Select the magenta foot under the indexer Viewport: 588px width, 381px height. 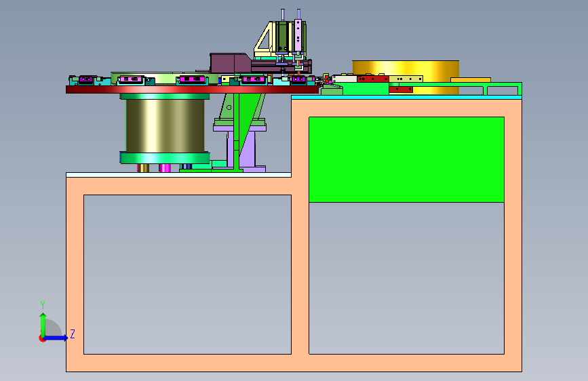pos(165,167)
